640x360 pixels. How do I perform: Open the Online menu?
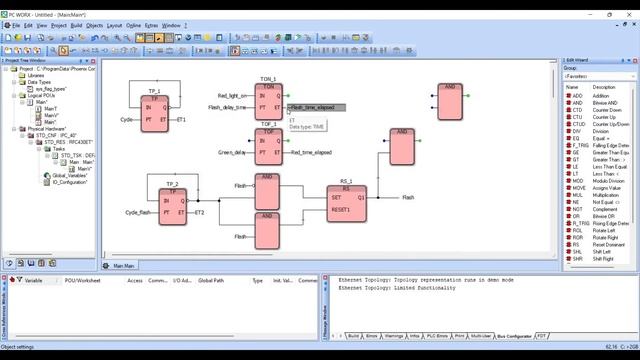[133, 25]
